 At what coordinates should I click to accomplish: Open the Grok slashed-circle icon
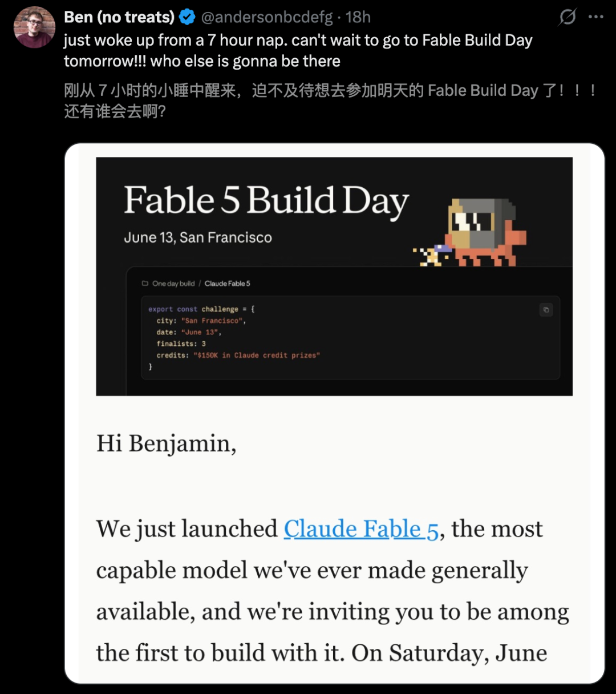point(567,18)
